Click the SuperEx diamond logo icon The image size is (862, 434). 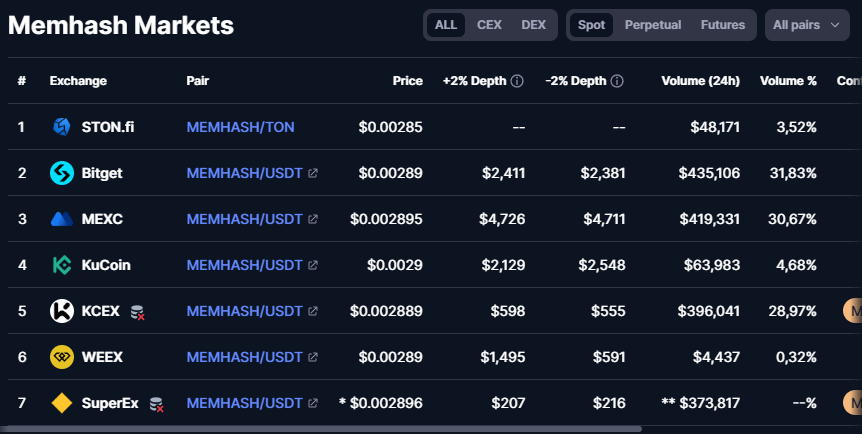coord(62,403)
